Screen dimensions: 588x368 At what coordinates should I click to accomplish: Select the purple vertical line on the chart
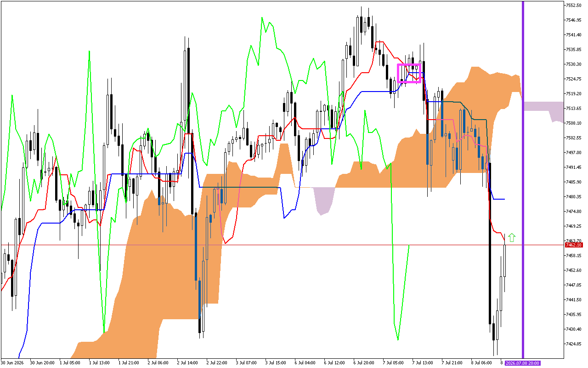click(x=523, y=179)
